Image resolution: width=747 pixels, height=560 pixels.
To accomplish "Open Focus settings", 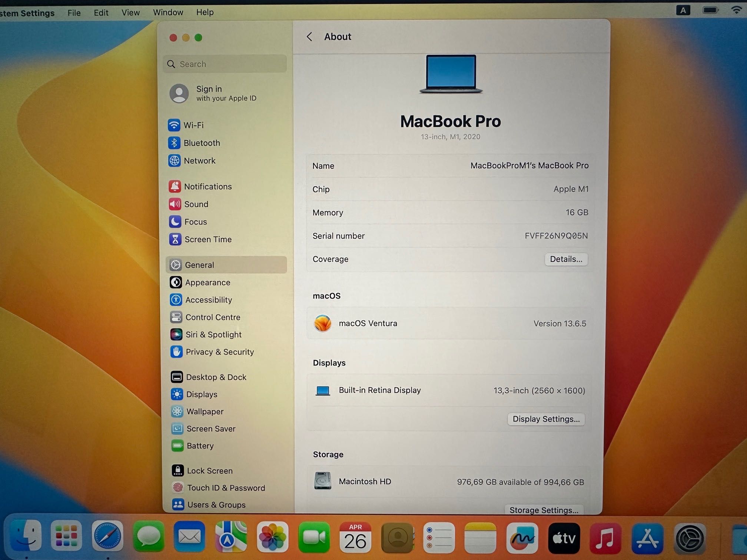I will coord(196,221).
